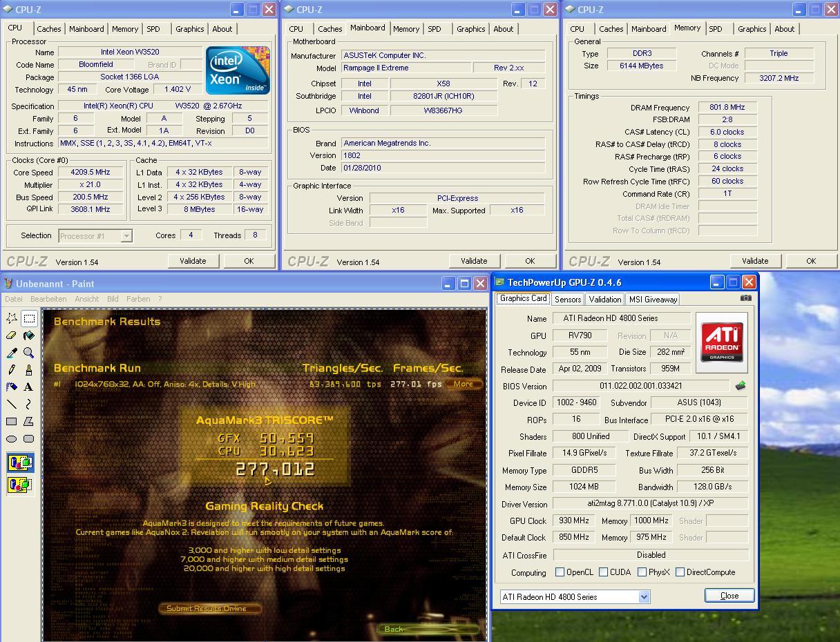
Task: Click the GPU-Z BIOS Version field
Action: tap(641, 386)
